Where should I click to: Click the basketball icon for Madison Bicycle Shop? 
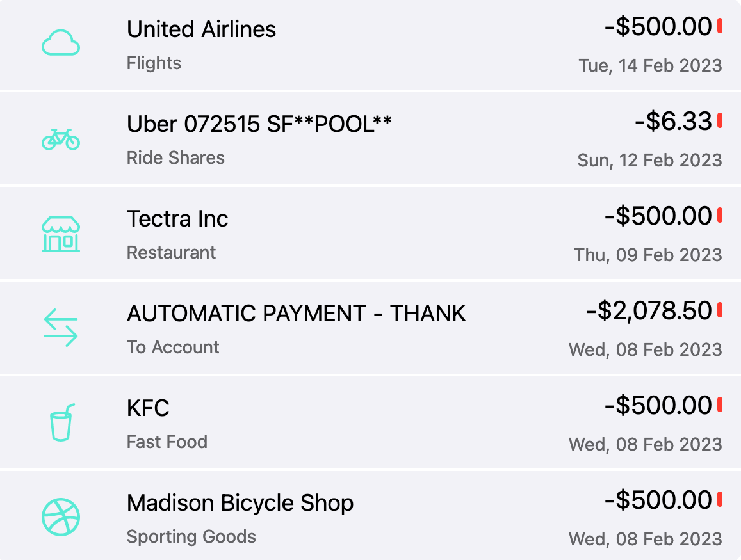60,517
